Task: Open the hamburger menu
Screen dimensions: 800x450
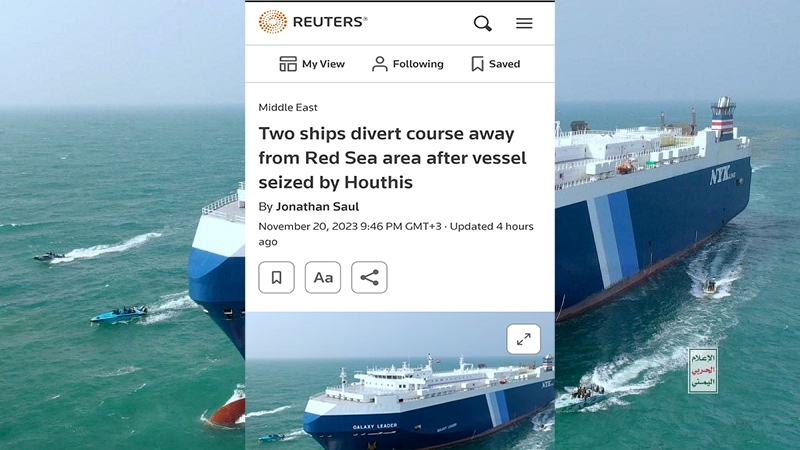Action: tap(524, 23)
